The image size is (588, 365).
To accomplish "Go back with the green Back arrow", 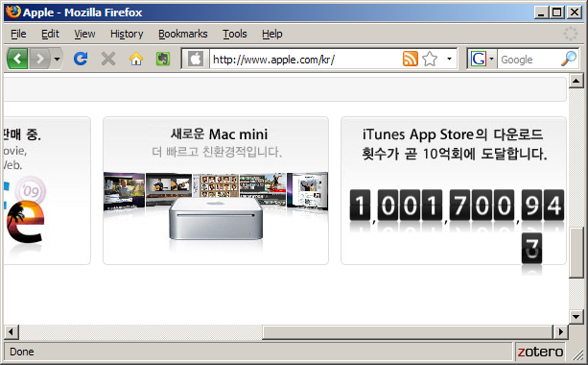I will pos(17,59).
